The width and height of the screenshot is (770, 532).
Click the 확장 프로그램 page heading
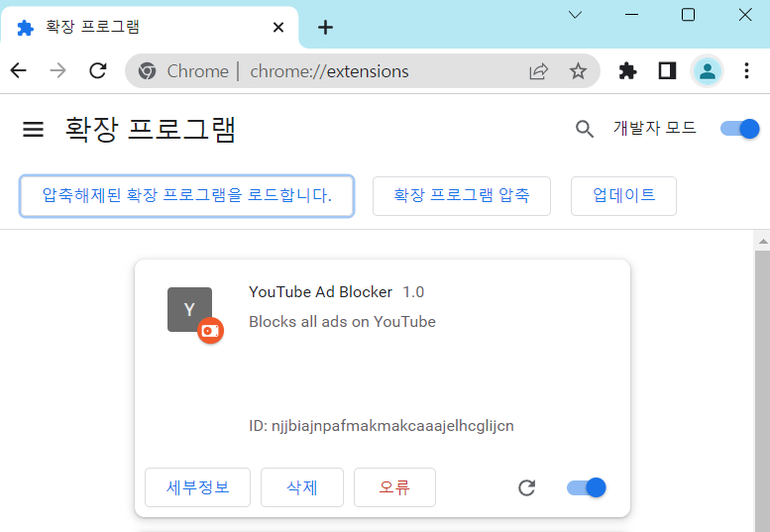[151, 130]
